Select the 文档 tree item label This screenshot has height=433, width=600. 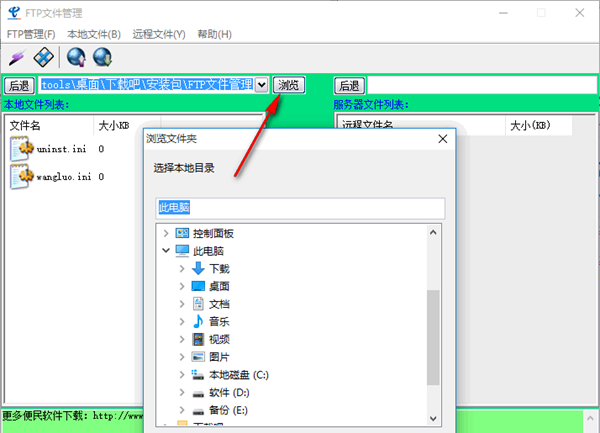pyautogui.click(x=219, y=304)
